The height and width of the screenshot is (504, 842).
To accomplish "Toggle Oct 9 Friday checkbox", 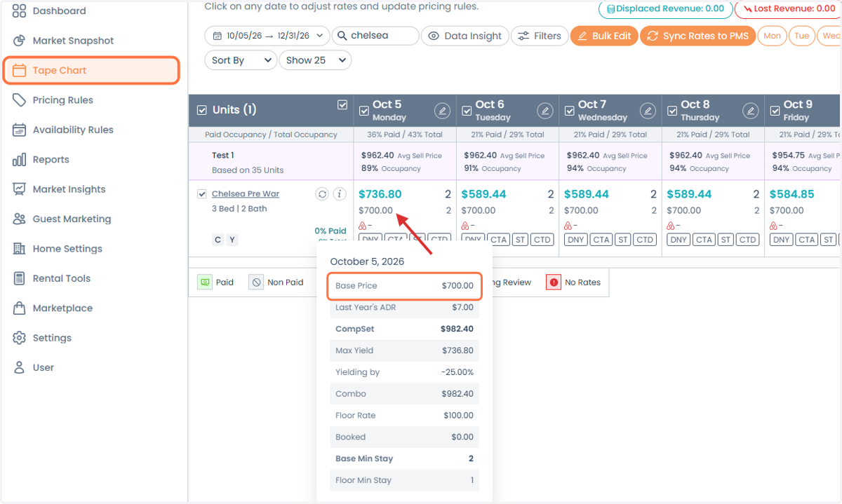I will pos(775,111).
